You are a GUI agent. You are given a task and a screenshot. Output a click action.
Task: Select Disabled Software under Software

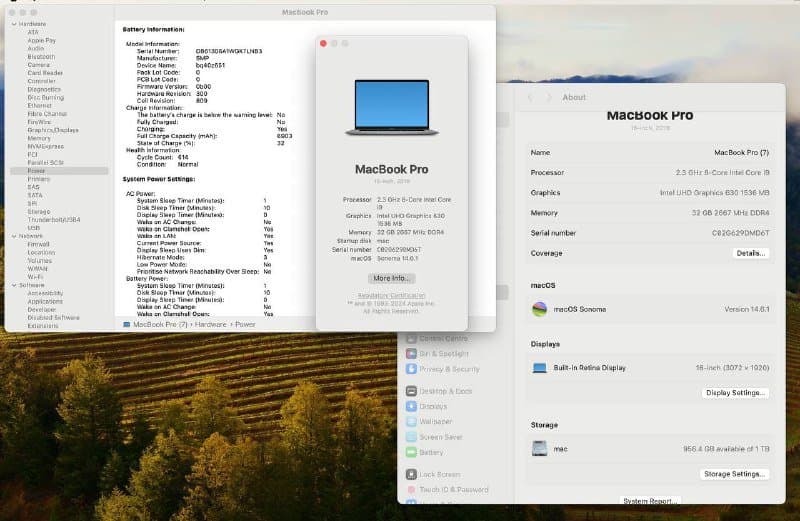point(54,318)
